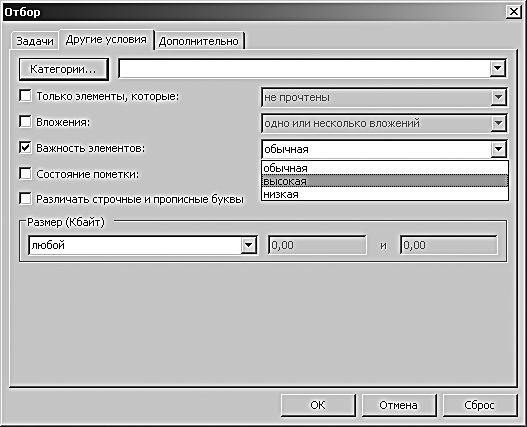The width and height of the screenshot is (527, 427).
Task: Close the Отбор dialog window
Action: (514, 12)
